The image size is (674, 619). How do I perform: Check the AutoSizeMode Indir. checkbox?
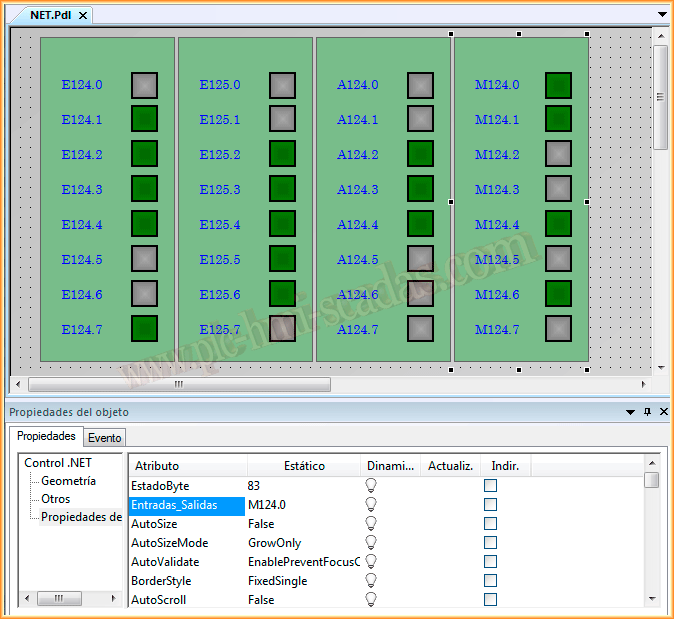point(490,543)
